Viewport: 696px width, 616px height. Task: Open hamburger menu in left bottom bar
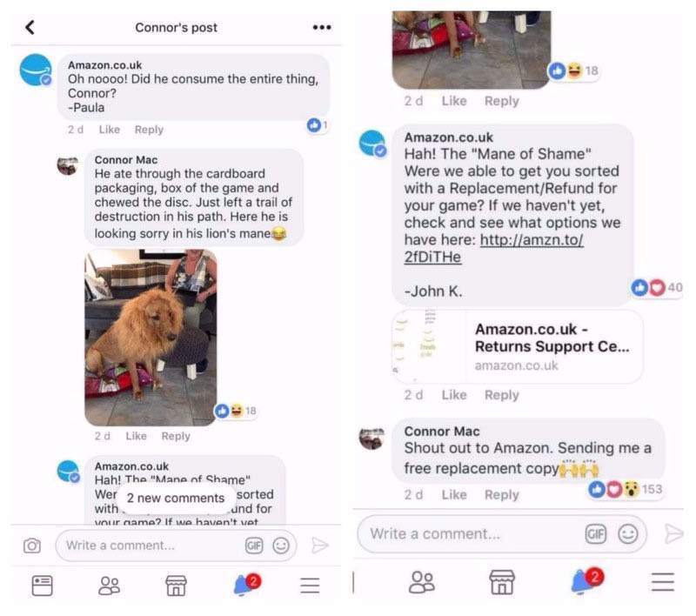coord(310,586)
